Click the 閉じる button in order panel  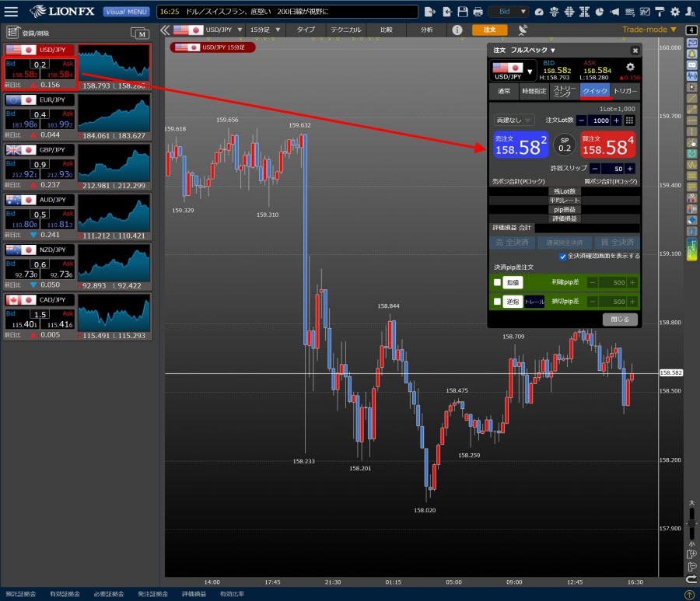(x=620, y=320)
